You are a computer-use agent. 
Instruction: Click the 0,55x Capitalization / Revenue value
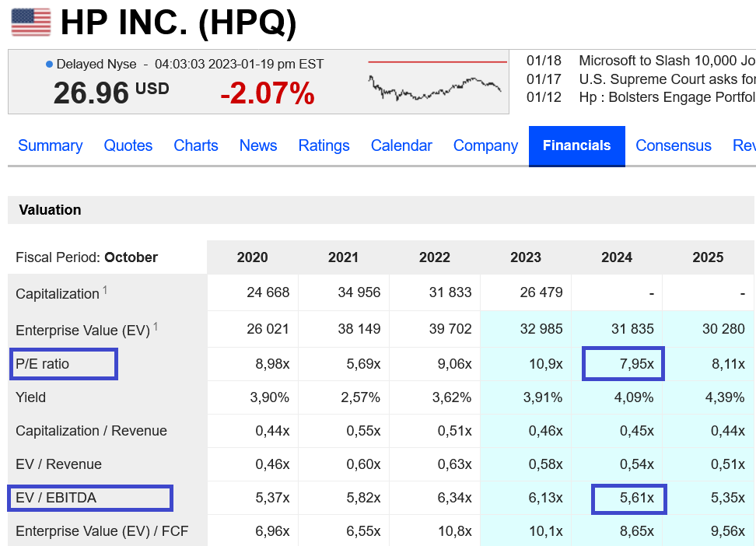(363, 430)
